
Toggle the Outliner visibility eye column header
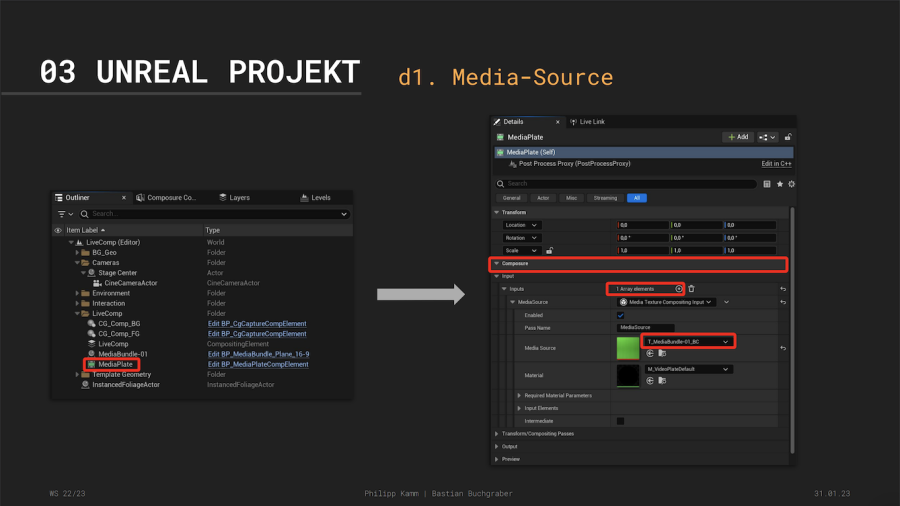tap(58, 230)
